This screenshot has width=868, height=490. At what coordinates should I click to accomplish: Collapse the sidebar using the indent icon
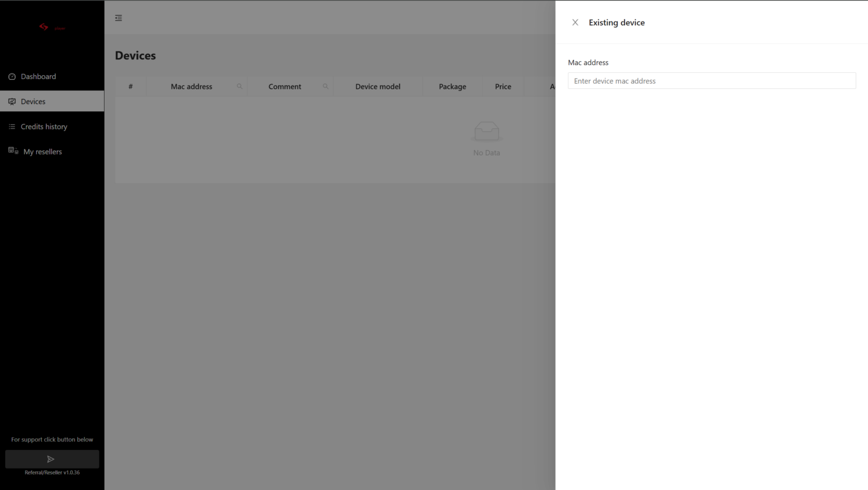[118, 18]
